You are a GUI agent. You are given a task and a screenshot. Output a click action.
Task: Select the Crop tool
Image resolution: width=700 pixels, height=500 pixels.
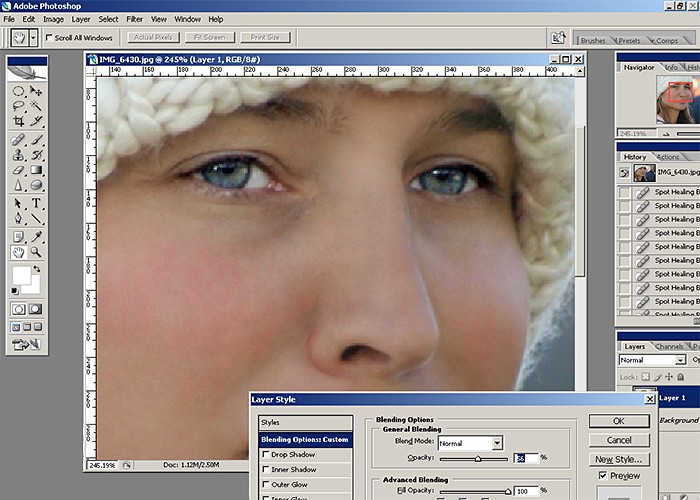(18, 121)
